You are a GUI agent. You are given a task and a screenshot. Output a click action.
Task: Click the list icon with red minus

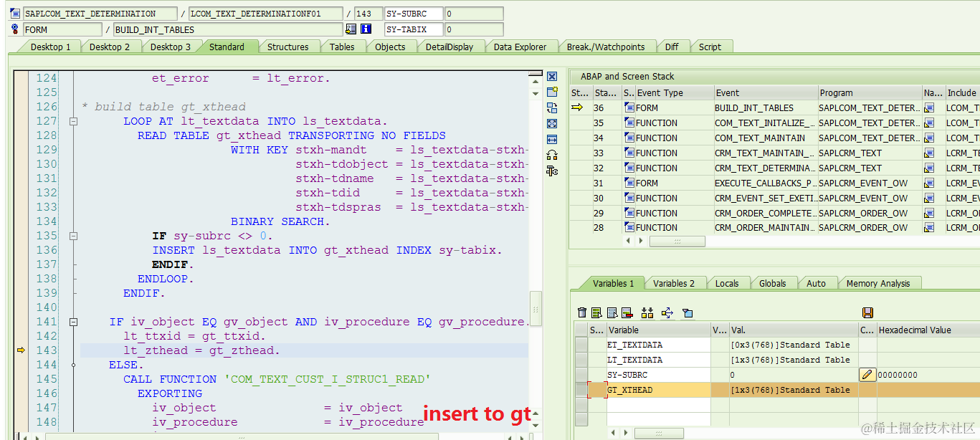(x=627, y=312)
